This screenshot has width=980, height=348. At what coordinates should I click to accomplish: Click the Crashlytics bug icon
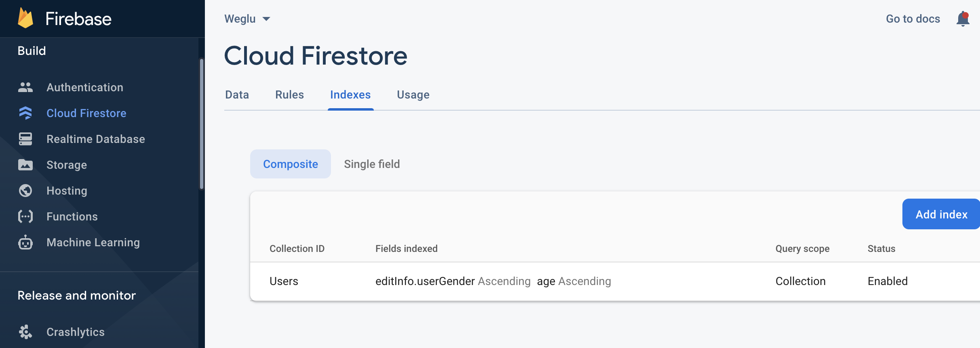25,332
